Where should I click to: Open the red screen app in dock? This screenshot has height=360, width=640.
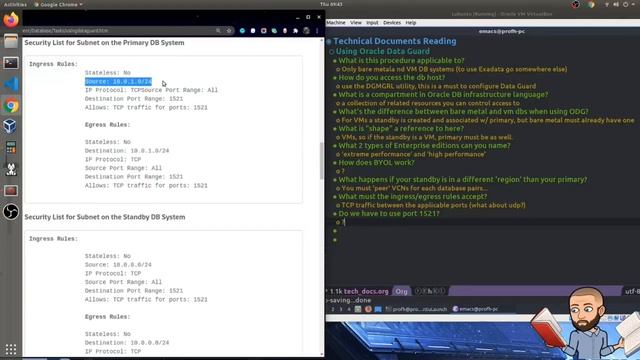tap(11, 191)
